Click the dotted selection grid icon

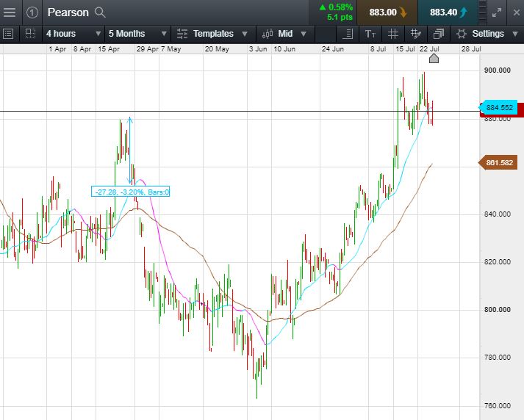click(x=30, y=34)
